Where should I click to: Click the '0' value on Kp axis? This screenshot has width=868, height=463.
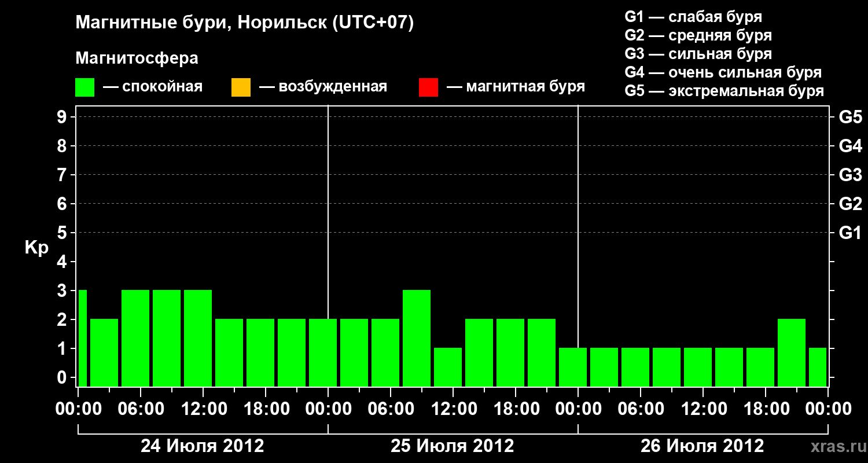[x=63, y=378]
